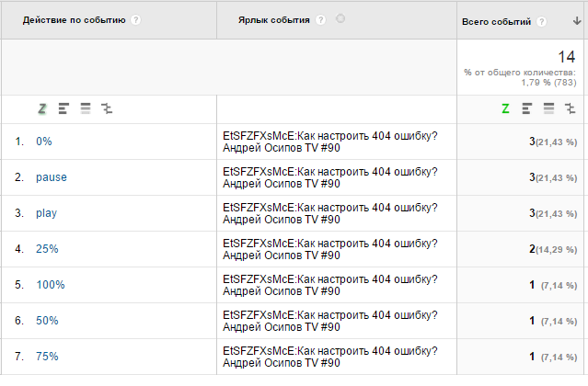
Task: Click uneven bars icon under Действие по событию
Action: (x=63, y=108)
